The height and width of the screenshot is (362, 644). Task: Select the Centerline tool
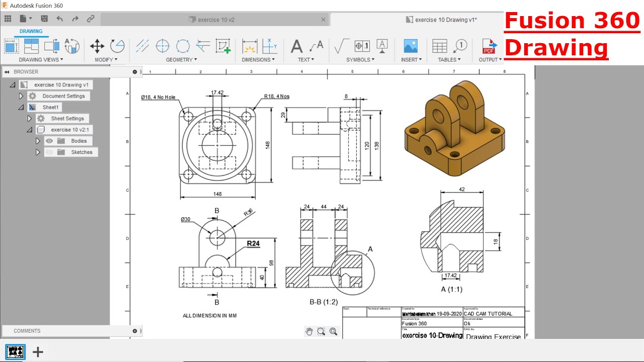(142, 46)
